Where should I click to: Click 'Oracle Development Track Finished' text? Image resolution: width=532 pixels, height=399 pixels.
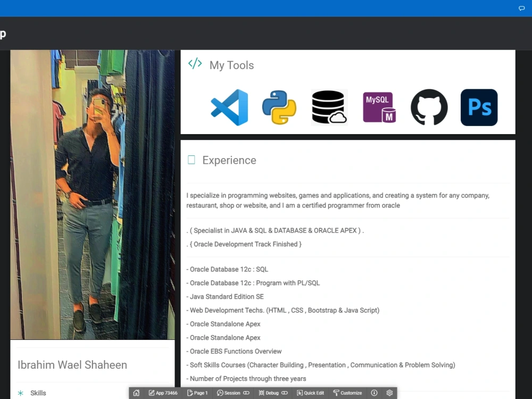pos(244,244)
